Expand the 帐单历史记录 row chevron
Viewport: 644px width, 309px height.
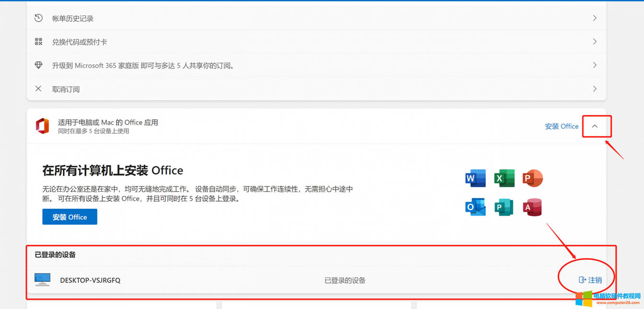point(594,18)
